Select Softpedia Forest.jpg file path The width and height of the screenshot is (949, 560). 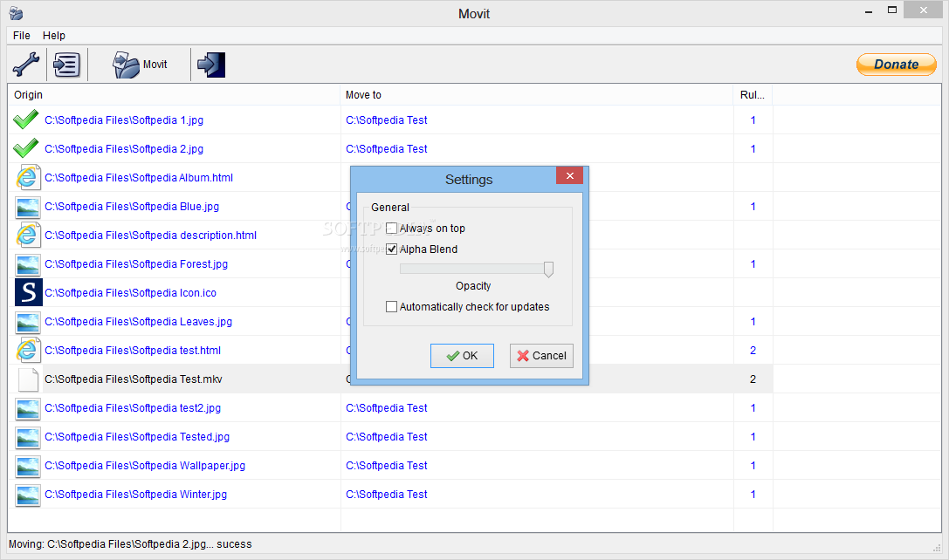(136, 264)
